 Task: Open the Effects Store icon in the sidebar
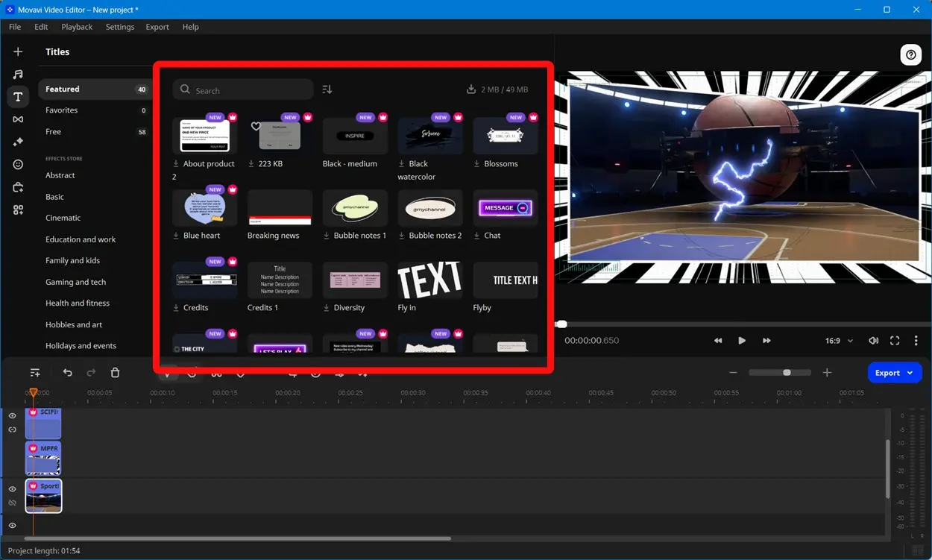tap(18, 187)
